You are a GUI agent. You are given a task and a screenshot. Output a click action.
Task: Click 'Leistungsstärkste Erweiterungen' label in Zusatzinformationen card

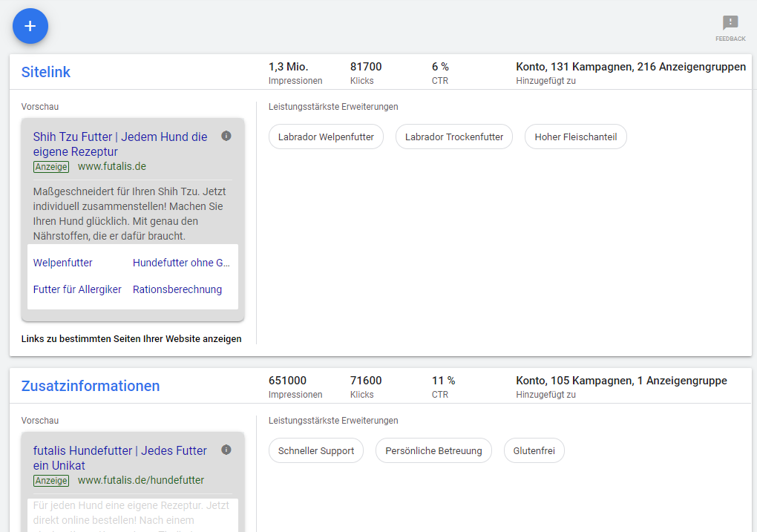click(333, 421)
